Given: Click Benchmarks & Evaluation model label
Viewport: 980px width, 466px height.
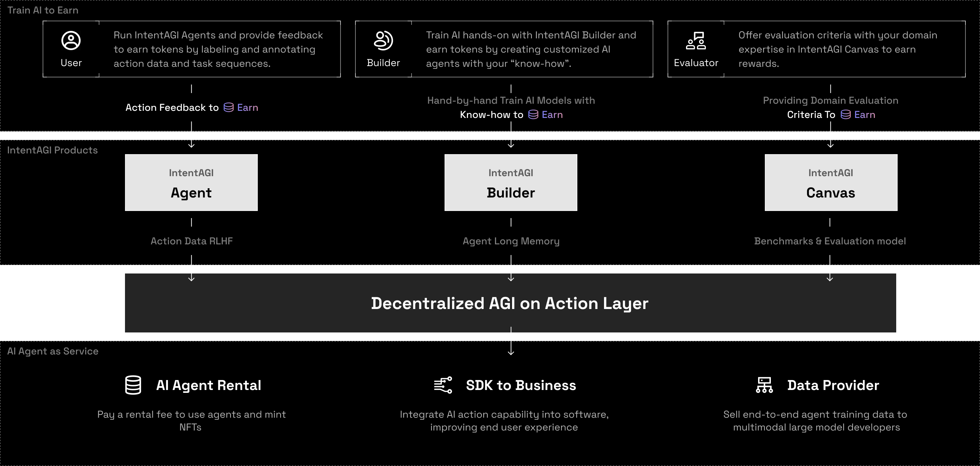Looking at the screenshot, I should 830,241.
